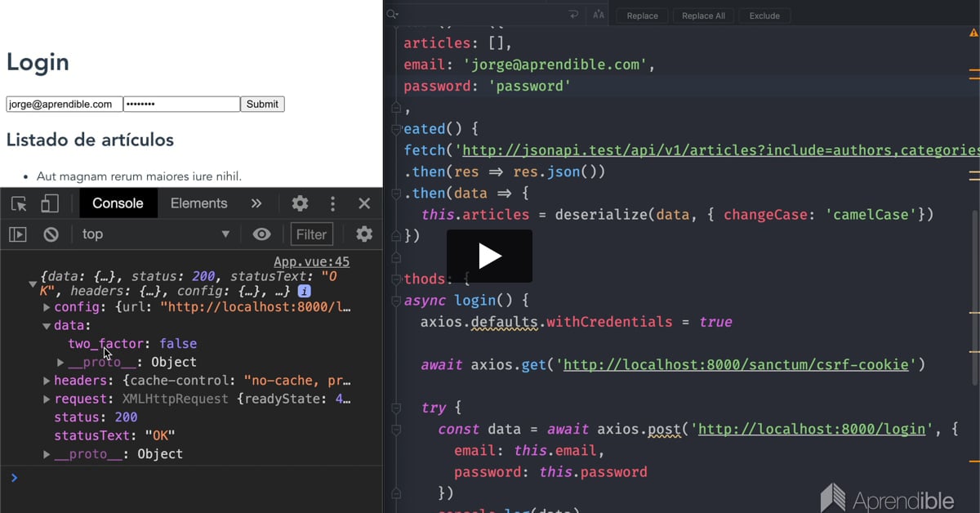Open the top context dropdown
This screenshot has height=513, width=980.
(155, 234)
